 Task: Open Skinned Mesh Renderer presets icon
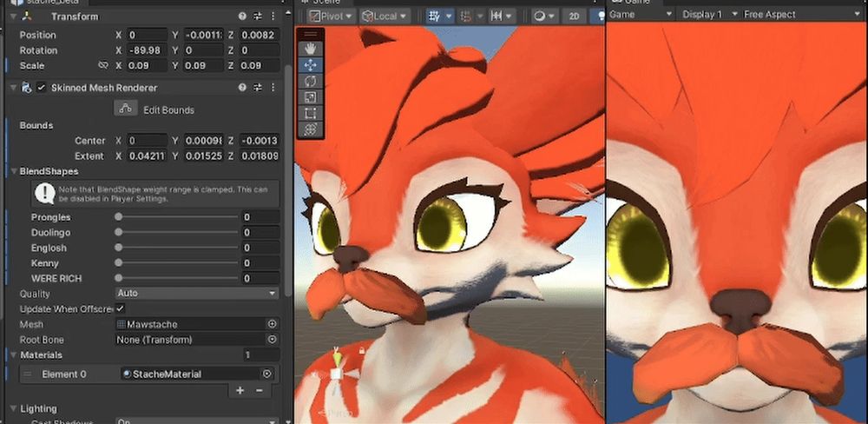click(258, 88)
